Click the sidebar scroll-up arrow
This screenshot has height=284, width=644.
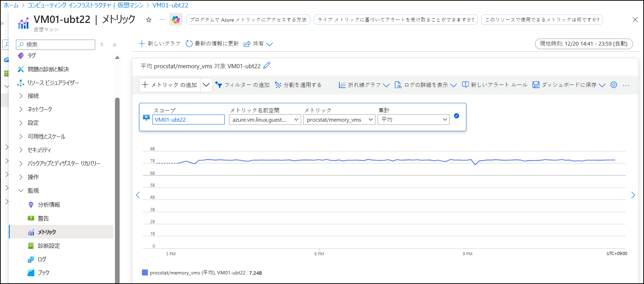(117, 57)
